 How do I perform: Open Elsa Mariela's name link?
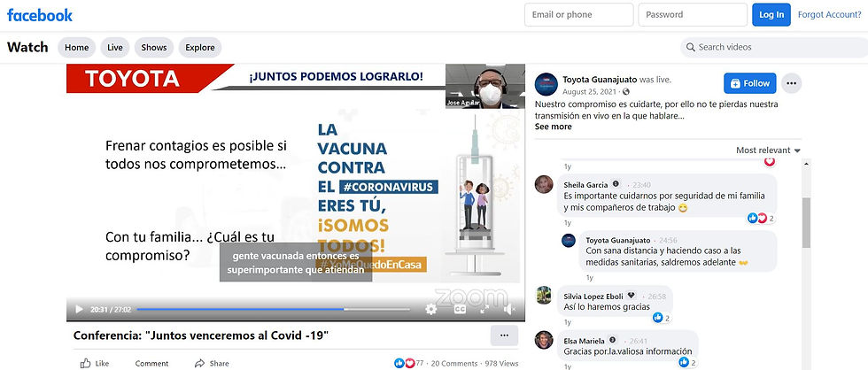(584, 341)
